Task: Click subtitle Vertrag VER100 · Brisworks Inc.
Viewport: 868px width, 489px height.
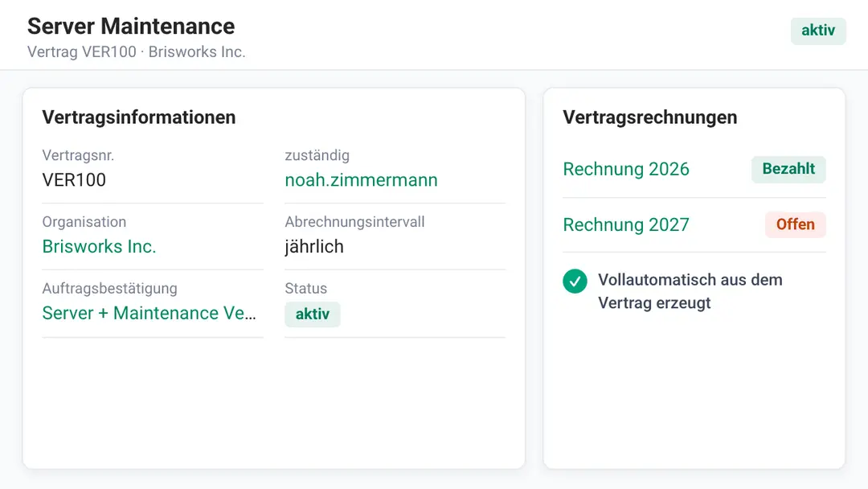Action: [x=136, y=51]
